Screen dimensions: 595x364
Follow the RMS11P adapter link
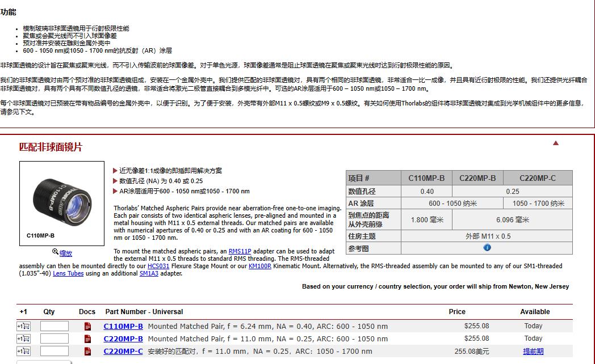pyautogui.click(x=240, y=251)
